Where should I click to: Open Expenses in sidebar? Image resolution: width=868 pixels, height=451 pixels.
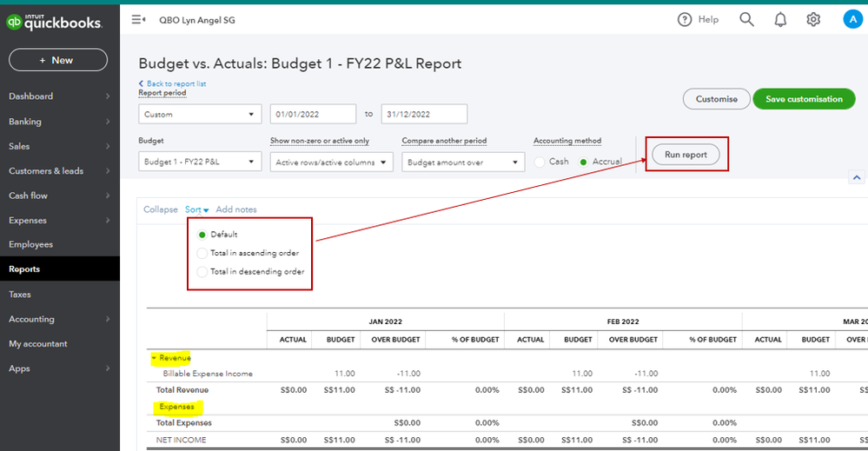60,220
